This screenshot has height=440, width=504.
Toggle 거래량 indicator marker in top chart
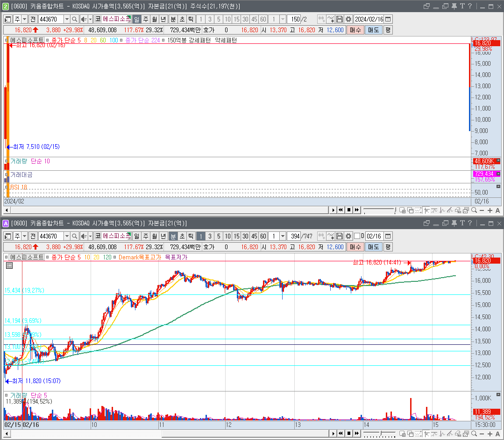pyautogui.click(x=7, y=161)
